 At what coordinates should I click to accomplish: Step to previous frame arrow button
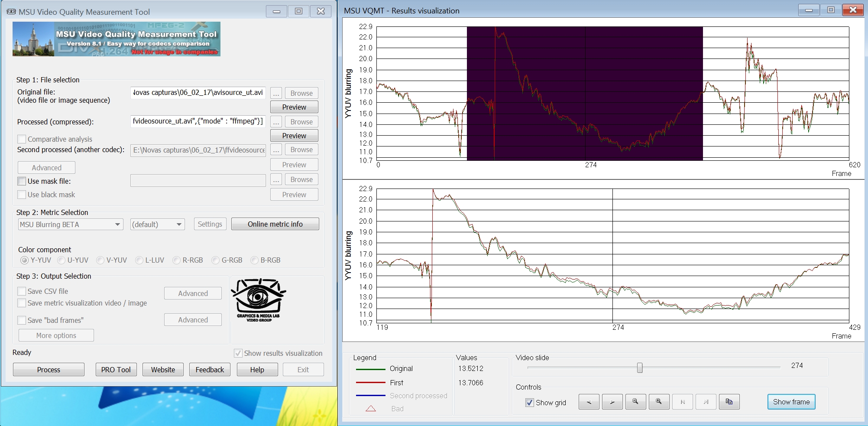589,402
